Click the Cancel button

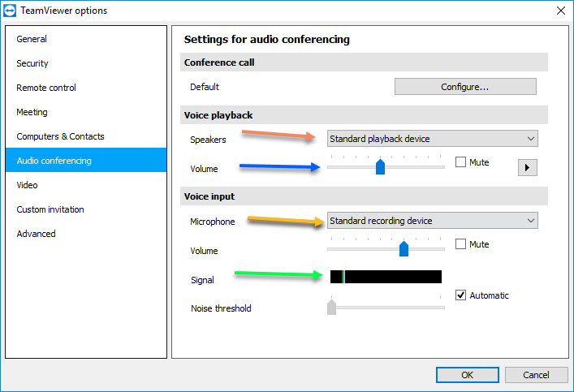coord(536,375)
